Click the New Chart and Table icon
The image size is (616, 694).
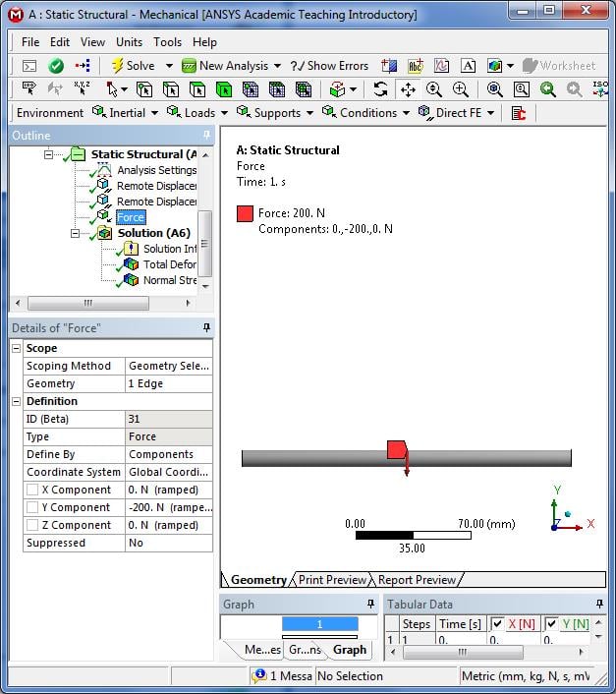pos(442,66)
